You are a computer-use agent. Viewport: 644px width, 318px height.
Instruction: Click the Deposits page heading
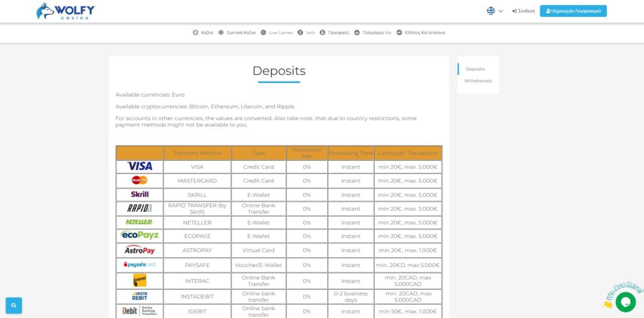point(279,70)
